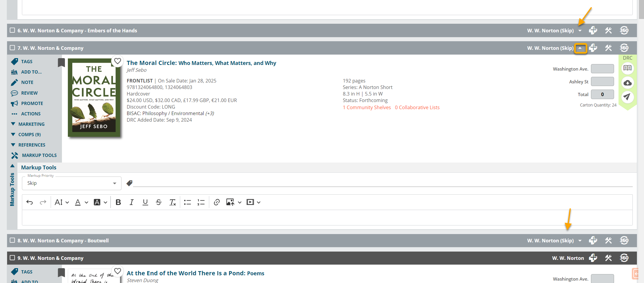Apply italic formatting in markup editor
644x283 pixels.
(x=132, y=202)
